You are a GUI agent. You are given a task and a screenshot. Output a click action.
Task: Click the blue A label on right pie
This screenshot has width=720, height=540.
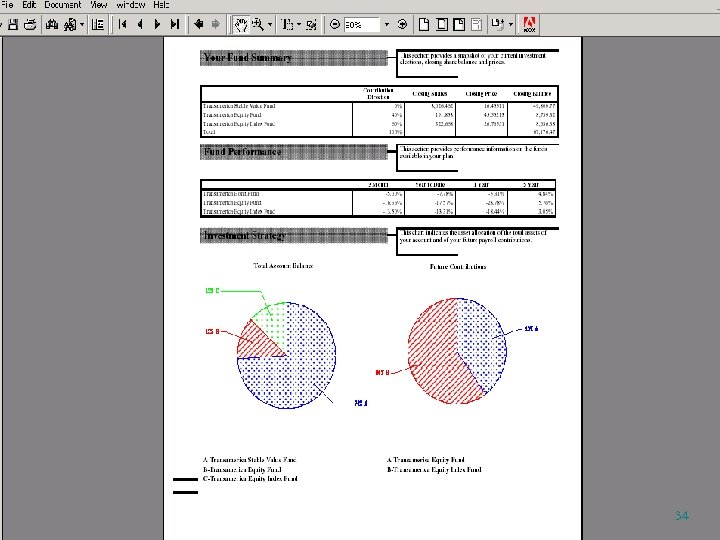(531, 329)
